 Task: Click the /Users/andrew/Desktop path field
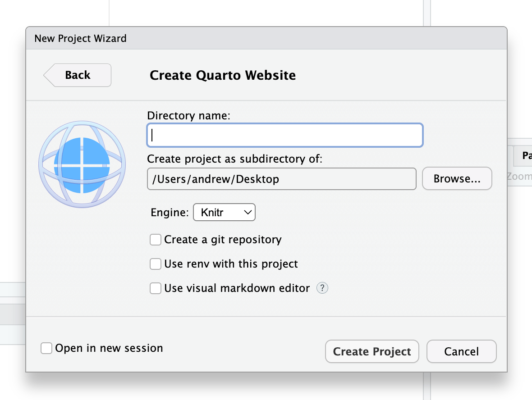coord(281,179)
